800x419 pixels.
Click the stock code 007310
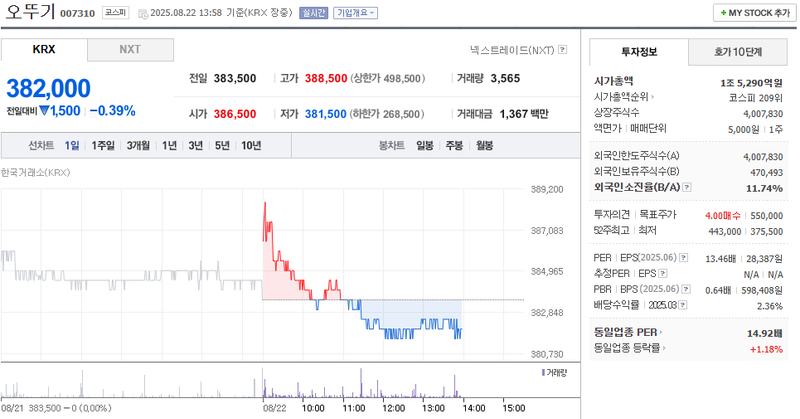78,13
